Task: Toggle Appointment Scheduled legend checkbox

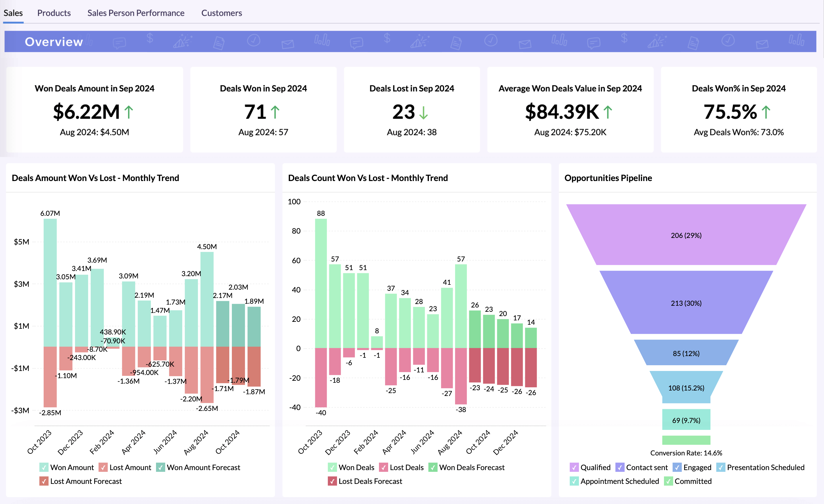Action: tap(574, 481)
